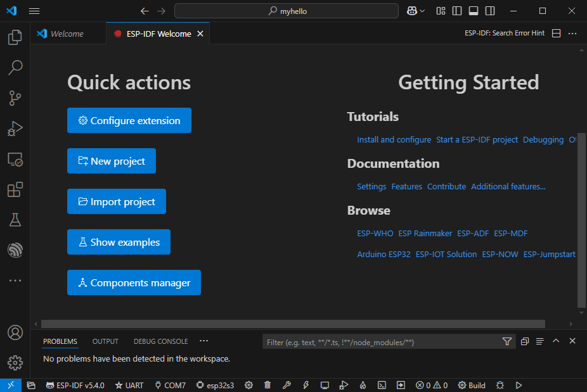Click the remote window indicator in status bar

coord(11,385)
